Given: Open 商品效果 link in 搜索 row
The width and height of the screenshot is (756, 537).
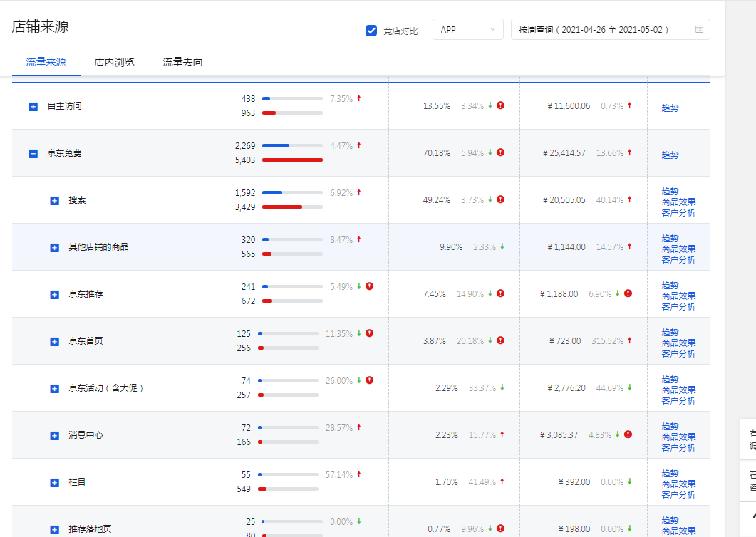Looking at the screenshot, I should tap(678, 202).
